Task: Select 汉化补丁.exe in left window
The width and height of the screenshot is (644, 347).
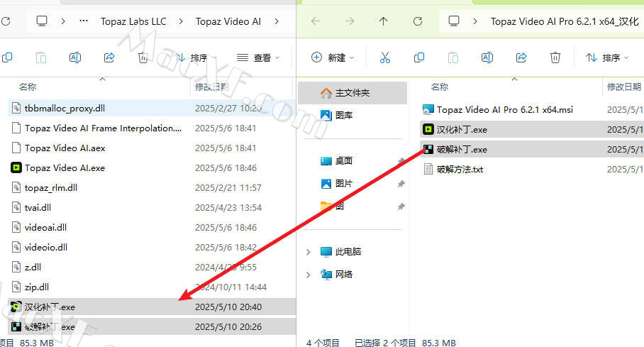Action: (152, 307)
